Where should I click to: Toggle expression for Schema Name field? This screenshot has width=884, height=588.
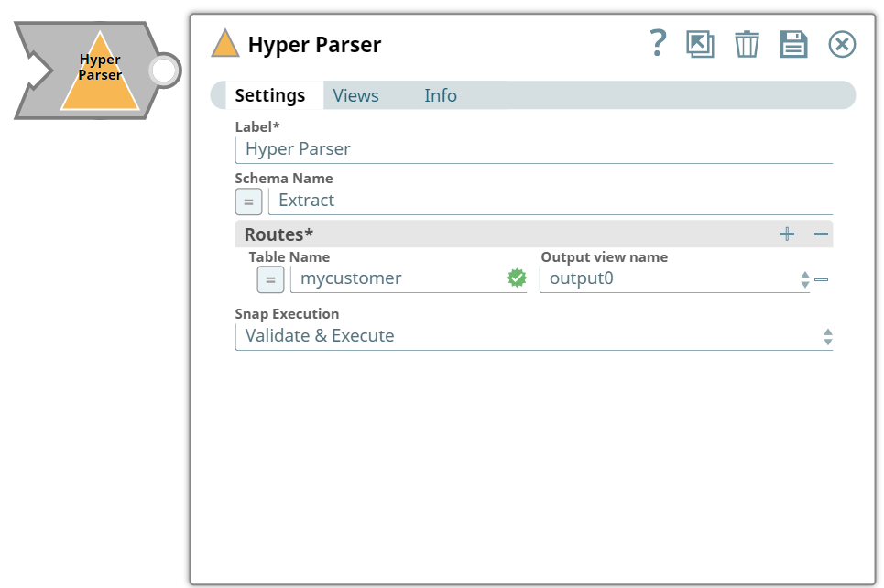pos(248,201)
